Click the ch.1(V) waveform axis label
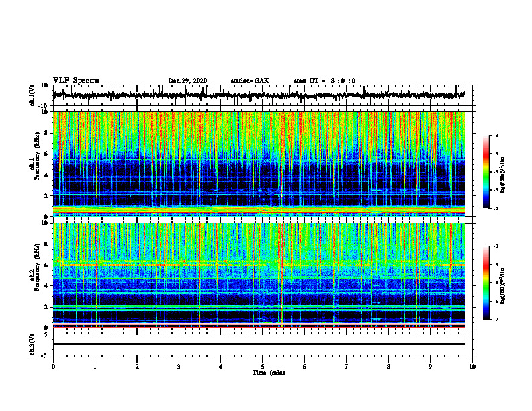Viewport: 532px width, 411px height. point(32,95)
